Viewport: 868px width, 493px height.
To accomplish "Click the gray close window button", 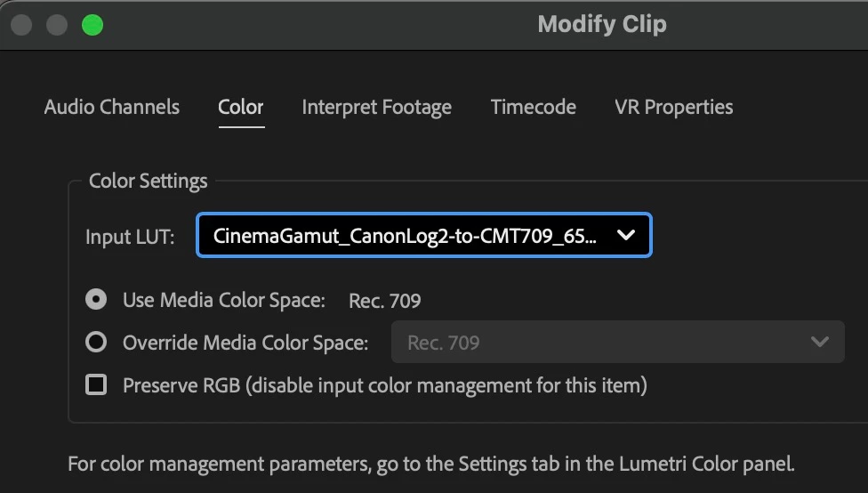I will point(21,25).
